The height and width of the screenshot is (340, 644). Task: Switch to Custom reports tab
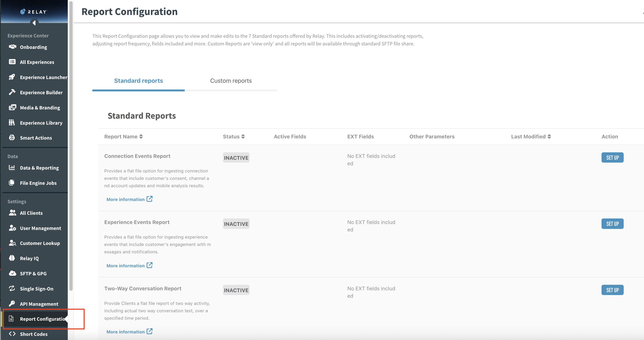point(231,80)
